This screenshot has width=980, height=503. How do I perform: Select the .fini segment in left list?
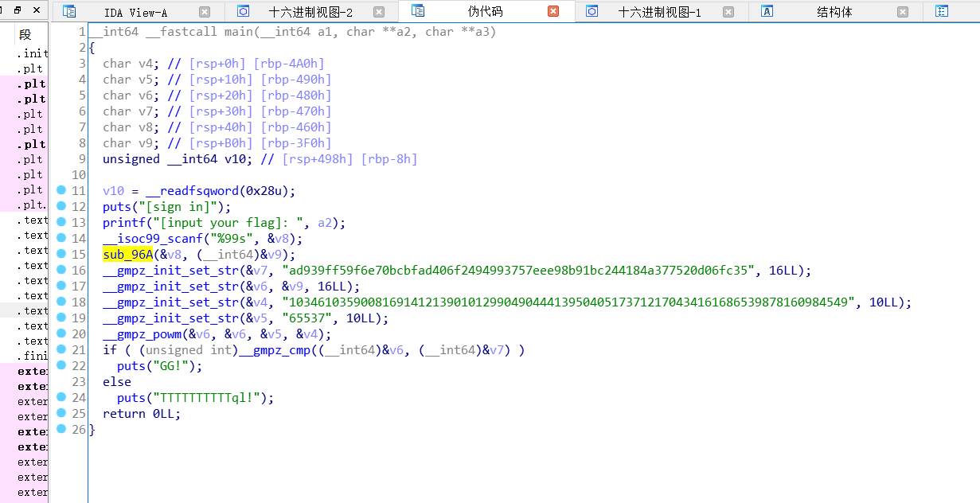(x=33, y=356)
